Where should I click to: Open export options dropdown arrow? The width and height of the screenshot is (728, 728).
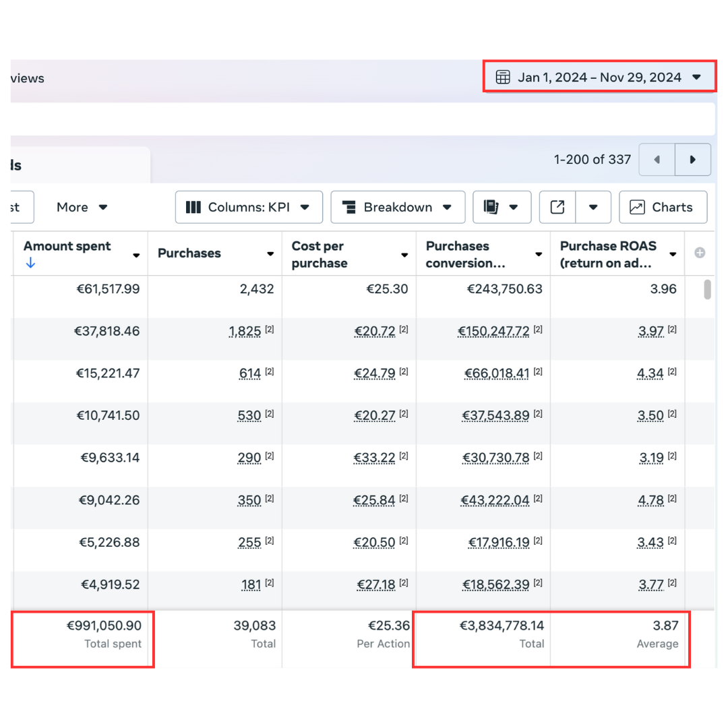pos(593,208)
